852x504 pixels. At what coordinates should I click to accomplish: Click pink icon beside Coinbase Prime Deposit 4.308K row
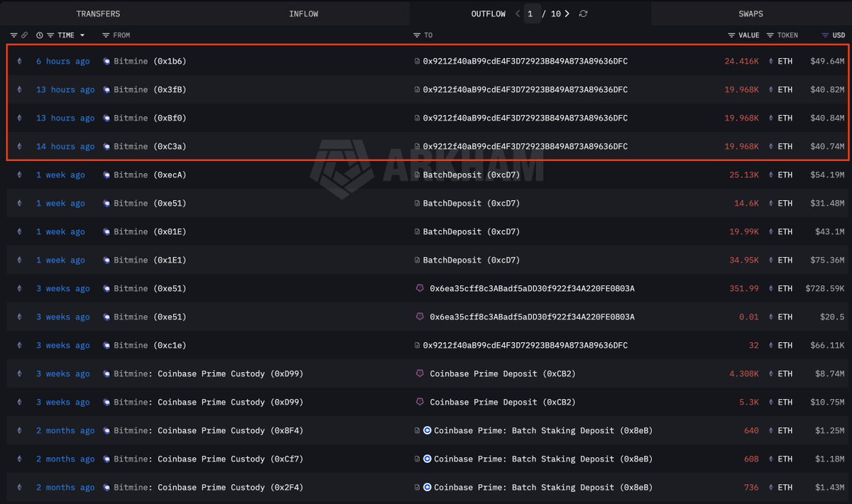click(x=419, y=373)
